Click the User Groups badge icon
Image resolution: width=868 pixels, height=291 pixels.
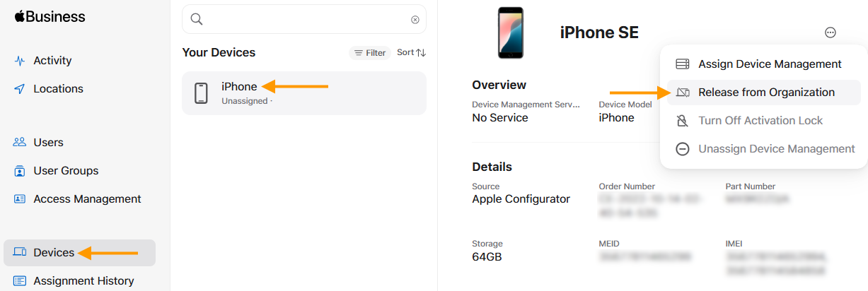(x=20, y=171)
